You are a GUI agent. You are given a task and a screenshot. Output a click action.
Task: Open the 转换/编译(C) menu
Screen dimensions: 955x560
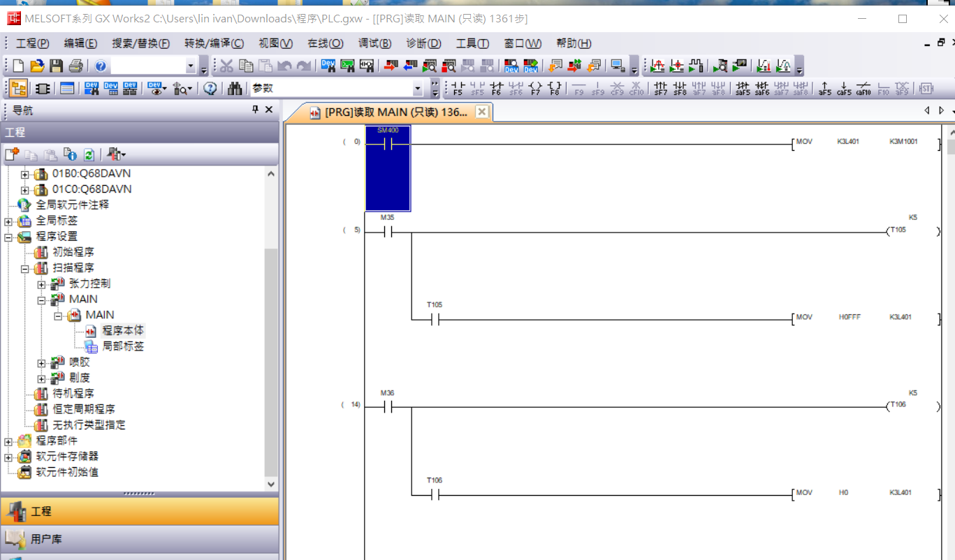pos(214,43)
